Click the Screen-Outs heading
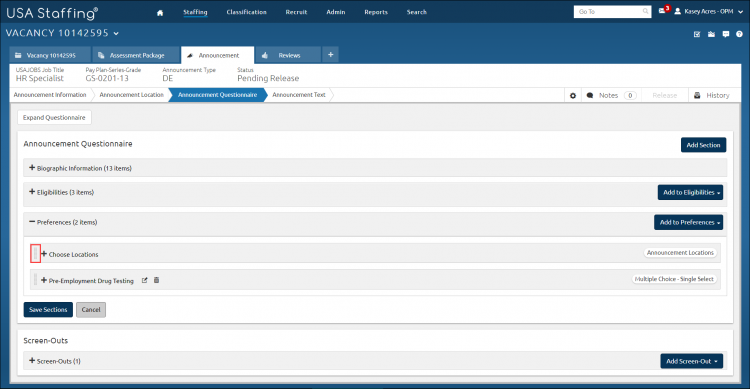This screenshot has height=389, width=750. point(45,341)
